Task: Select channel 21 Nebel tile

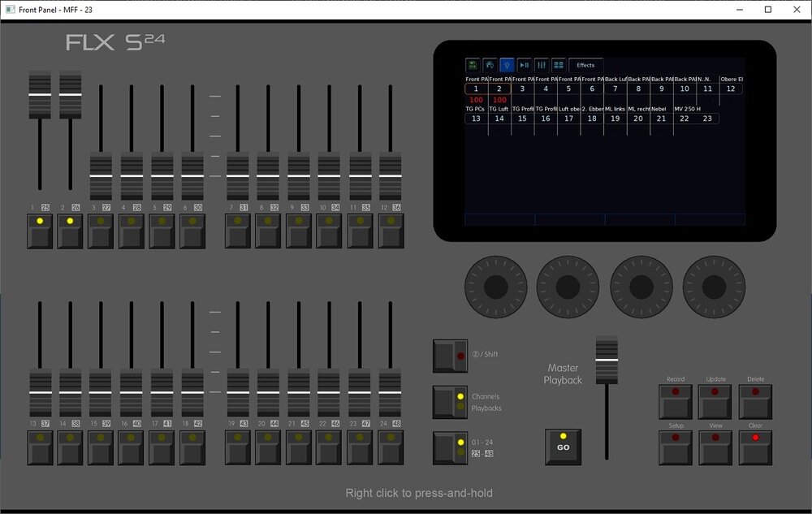Action: tap(661, 119)
